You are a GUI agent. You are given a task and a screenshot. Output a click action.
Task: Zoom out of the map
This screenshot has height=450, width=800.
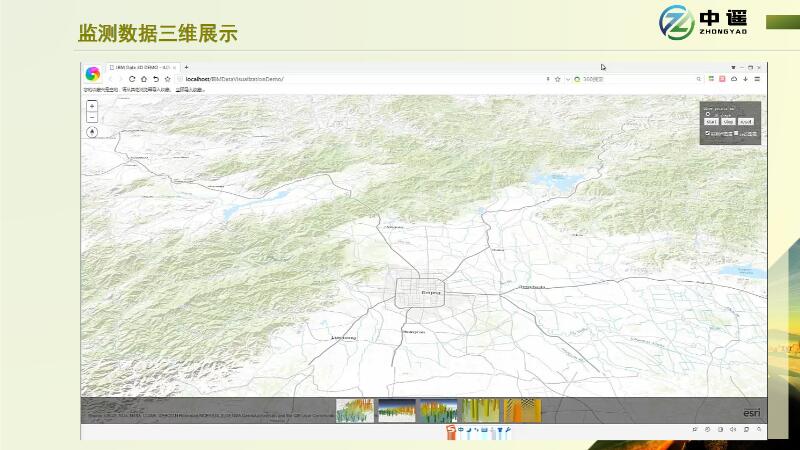(x=92, y=117)
